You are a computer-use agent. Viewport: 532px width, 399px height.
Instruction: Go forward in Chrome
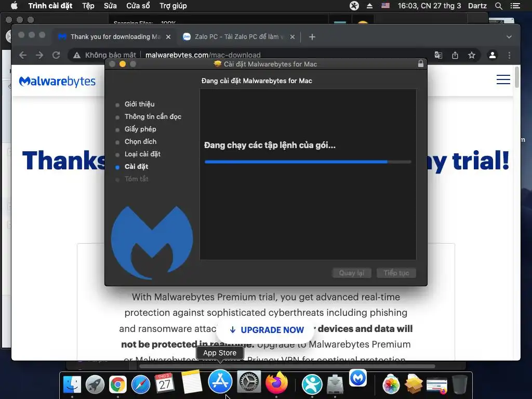coord(39,55)
